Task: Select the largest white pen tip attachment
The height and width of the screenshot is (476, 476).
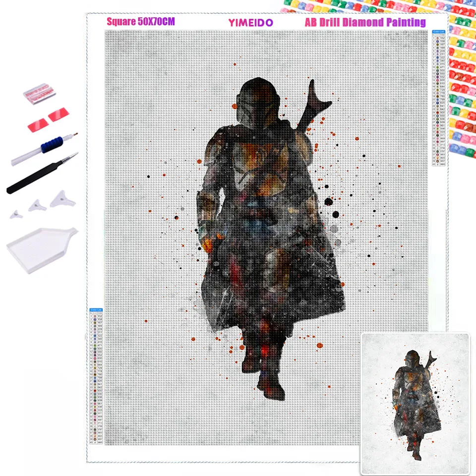Action: [63, 199]
